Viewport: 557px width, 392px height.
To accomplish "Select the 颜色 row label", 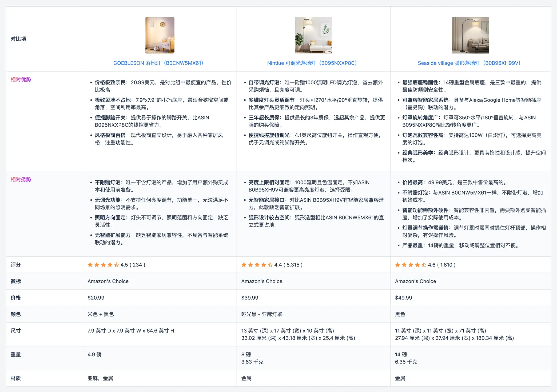I will point(16,314).
